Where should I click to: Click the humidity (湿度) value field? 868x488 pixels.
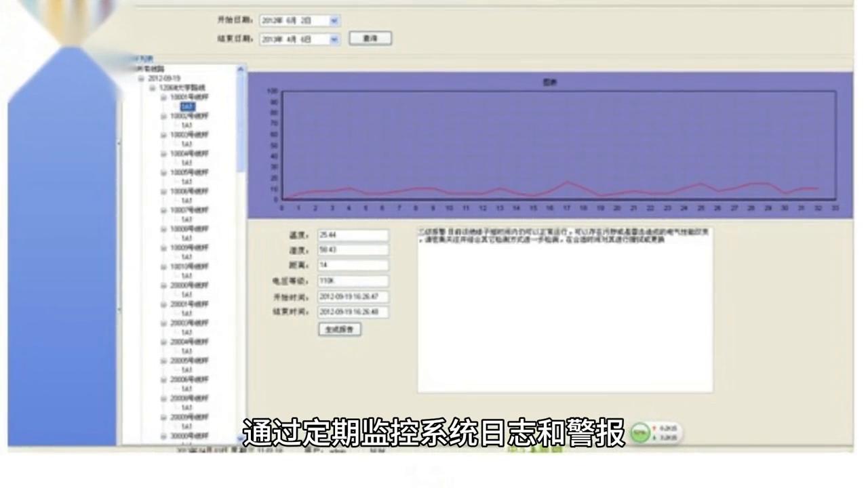coord(352,249)
